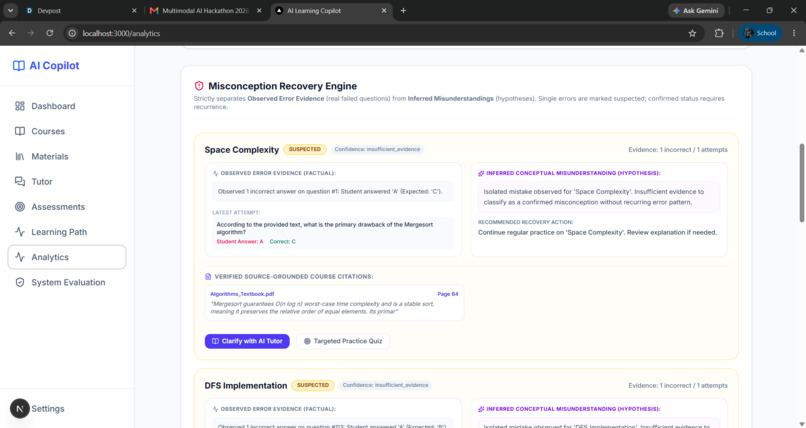
Task: Start the Targeted Practice Quiz
Action: click(343, 341)
